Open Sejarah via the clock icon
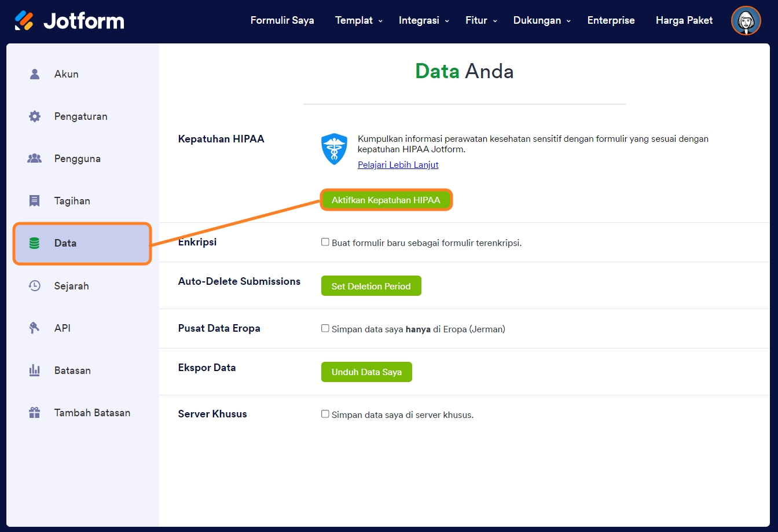The width and height of the screenshot is (778, 532). click(x=35, y=286)
